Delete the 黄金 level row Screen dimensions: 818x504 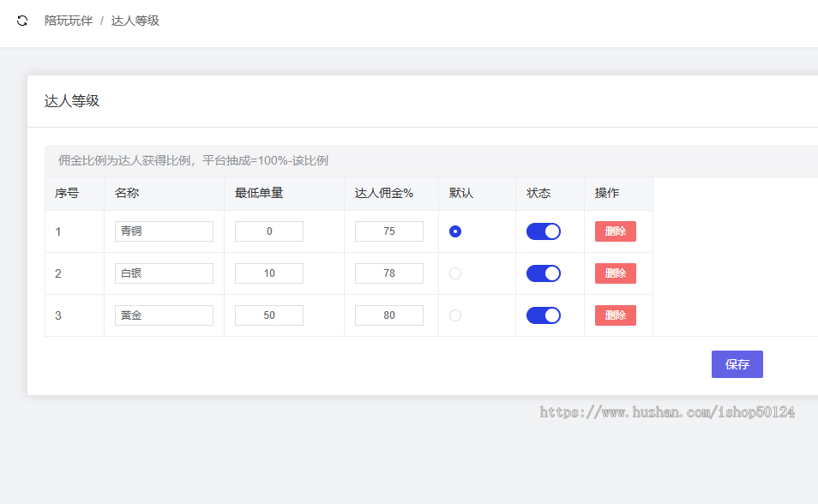click(x=615, y=315)
